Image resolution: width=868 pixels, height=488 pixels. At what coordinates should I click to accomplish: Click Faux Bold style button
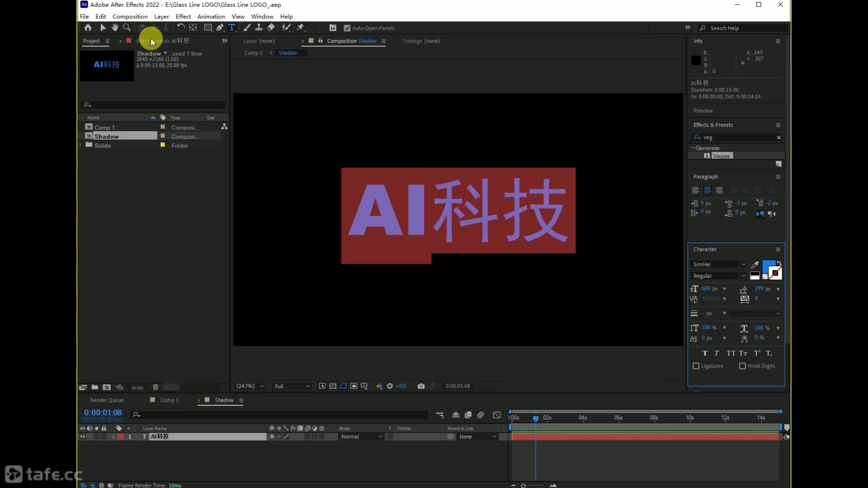(x=705, y=353)
